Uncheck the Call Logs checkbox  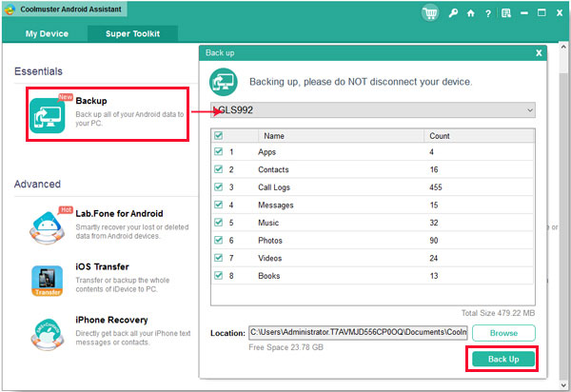pos(219,186)
